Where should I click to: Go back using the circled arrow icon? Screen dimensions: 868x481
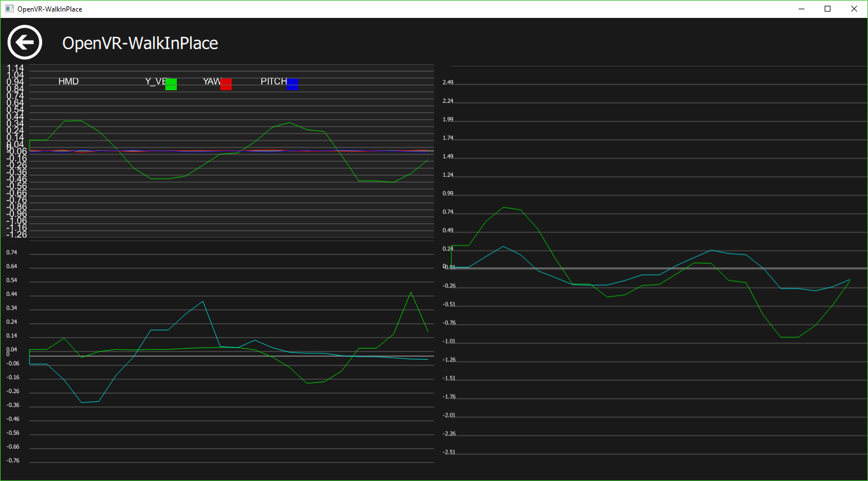(25, 42)
